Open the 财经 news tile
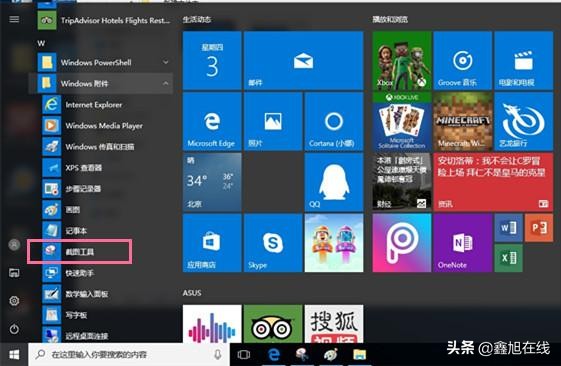 pyautogui.click(x=402, y=182)
